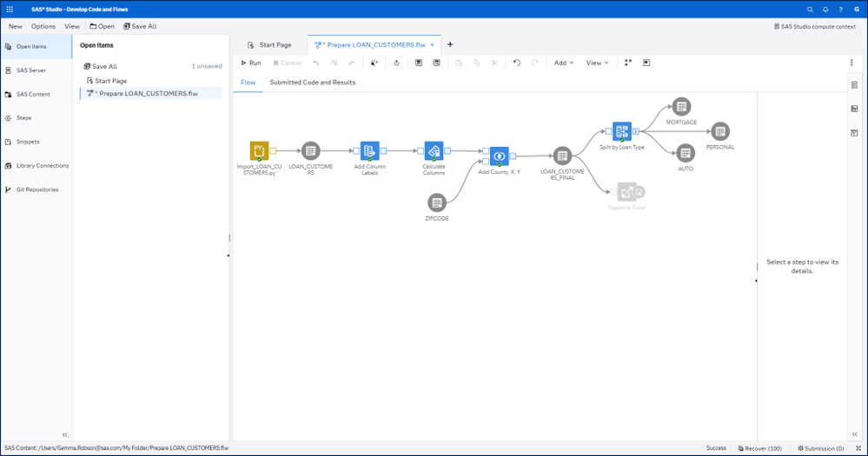Viewport: 868px width, 456px height.
Task: Select the Open Items pane
Action: pos(36,47)
